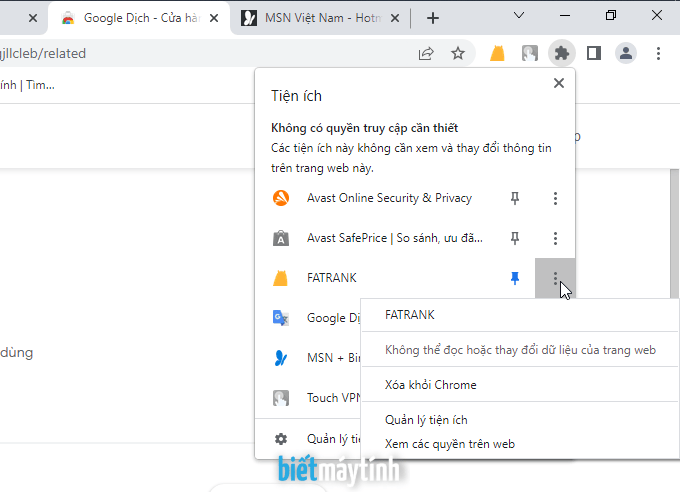Click the MSN + Bing extension icon
The height and width of the screenshot is (492, 680).
[281, 358]
